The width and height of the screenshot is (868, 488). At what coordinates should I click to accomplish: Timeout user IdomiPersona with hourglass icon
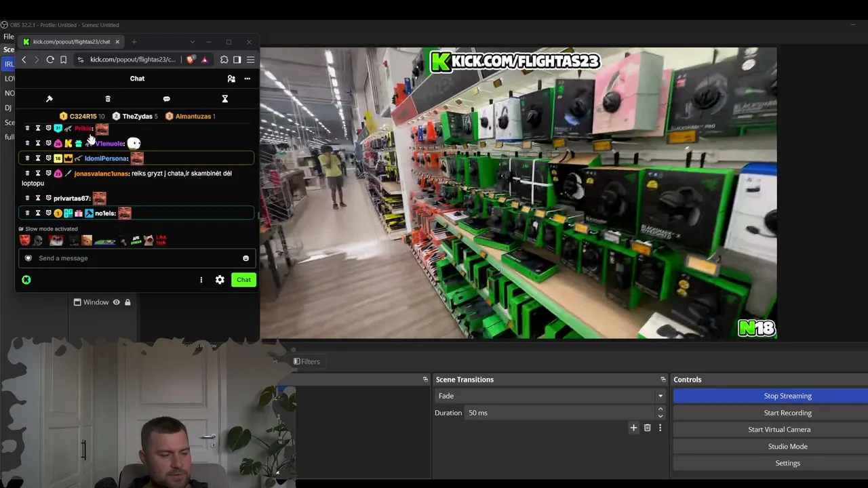click(38, 159)
